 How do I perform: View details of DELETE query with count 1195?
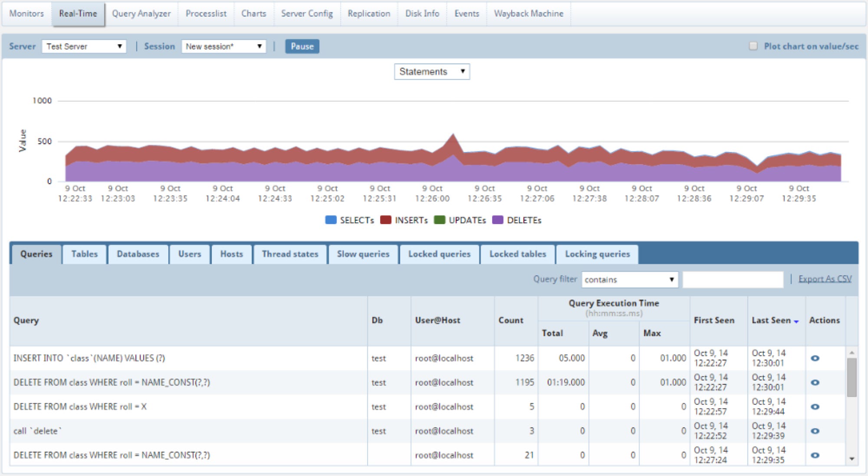pyautogui.click(x=815, y=383)
